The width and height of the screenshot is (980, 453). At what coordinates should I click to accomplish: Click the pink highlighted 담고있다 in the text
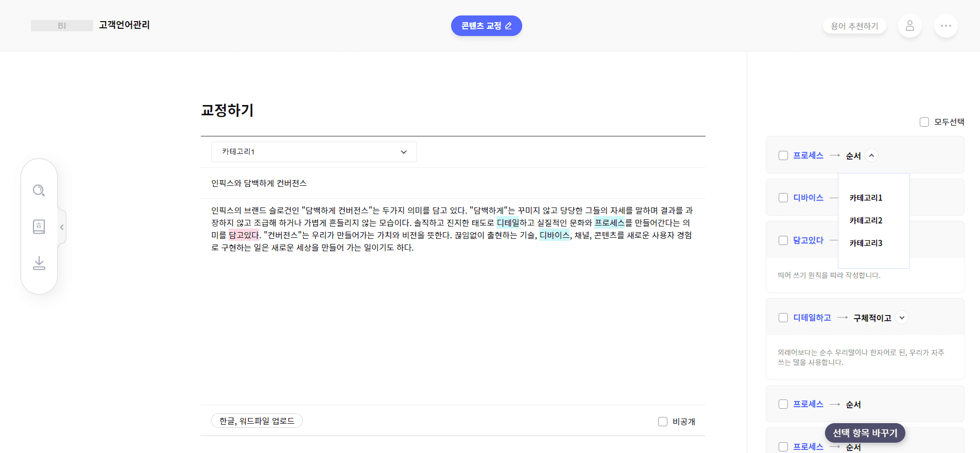(244, 235)
